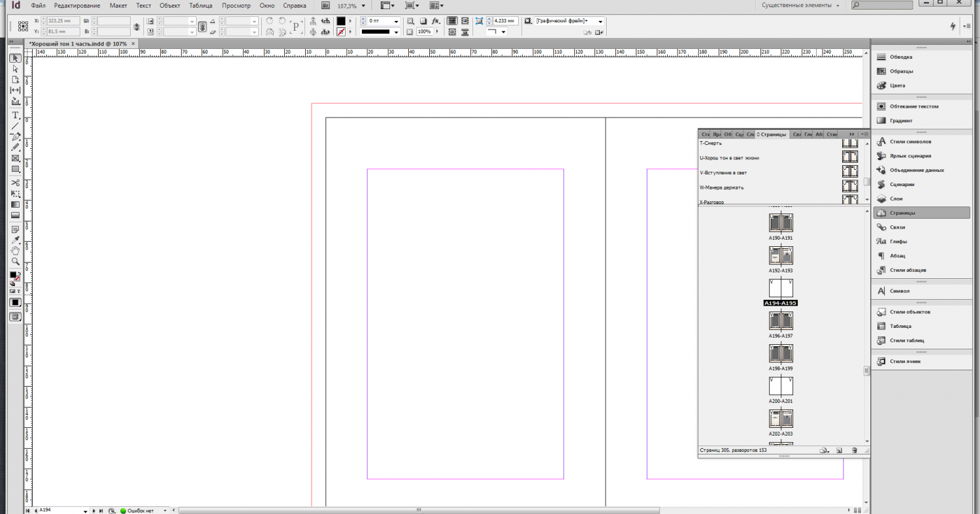Select the Rectangle tool
980x514 pixels.
tap(15, 169)
